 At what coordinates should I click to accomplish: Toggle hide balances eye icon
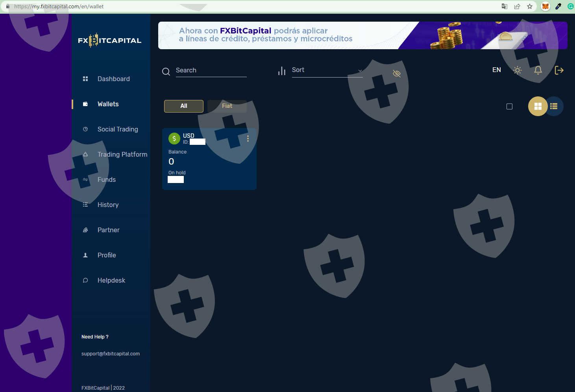pyautogui.click(x=397, y=74)
